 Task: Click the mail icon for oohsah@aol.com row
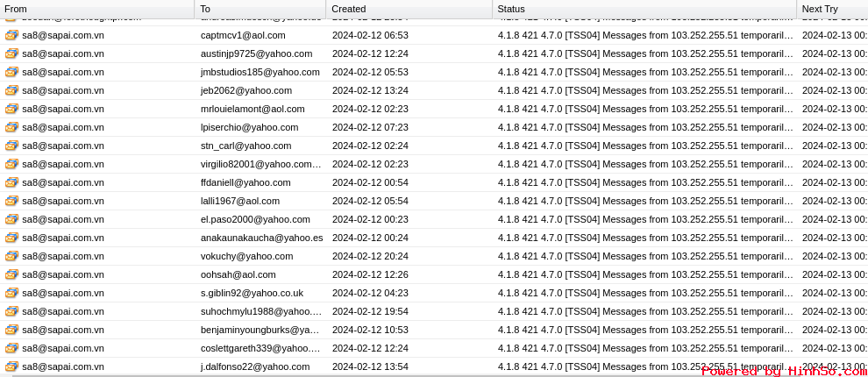coord(11,274)
